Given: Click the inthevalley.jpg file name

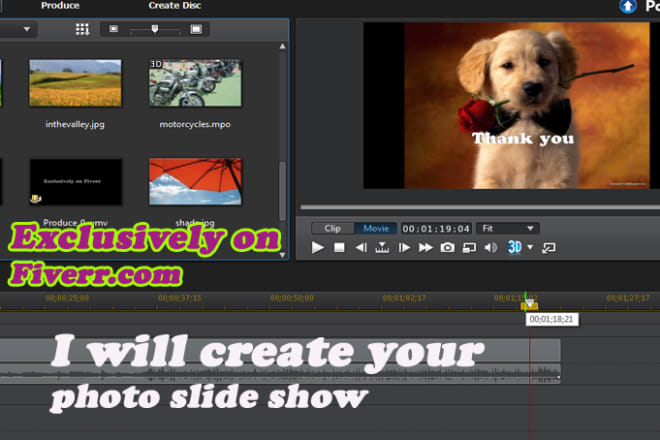Looking at the screenshot, I should tap(75, 124).
